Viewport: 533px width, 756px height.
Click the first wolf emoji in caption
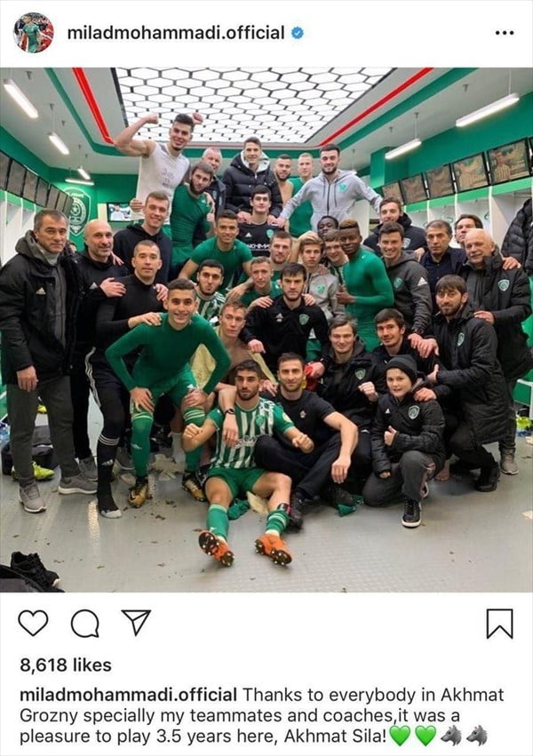click(451, 736)
